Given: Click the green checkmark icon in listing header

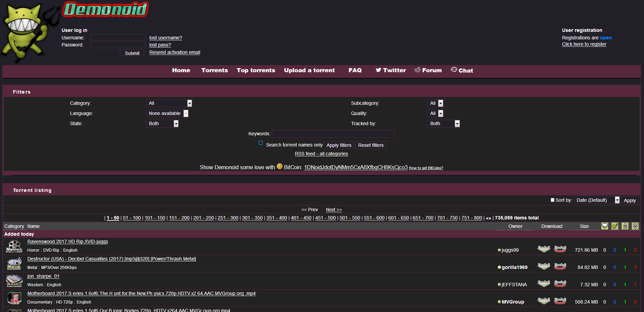Looking at the screenshot, I should pos(615,226).
